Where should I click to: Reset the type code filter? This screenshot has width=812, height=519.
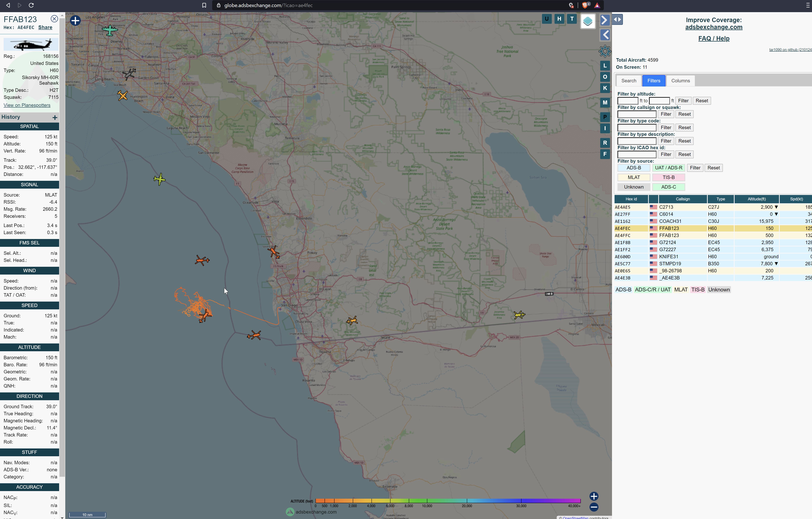click(685, 127)
